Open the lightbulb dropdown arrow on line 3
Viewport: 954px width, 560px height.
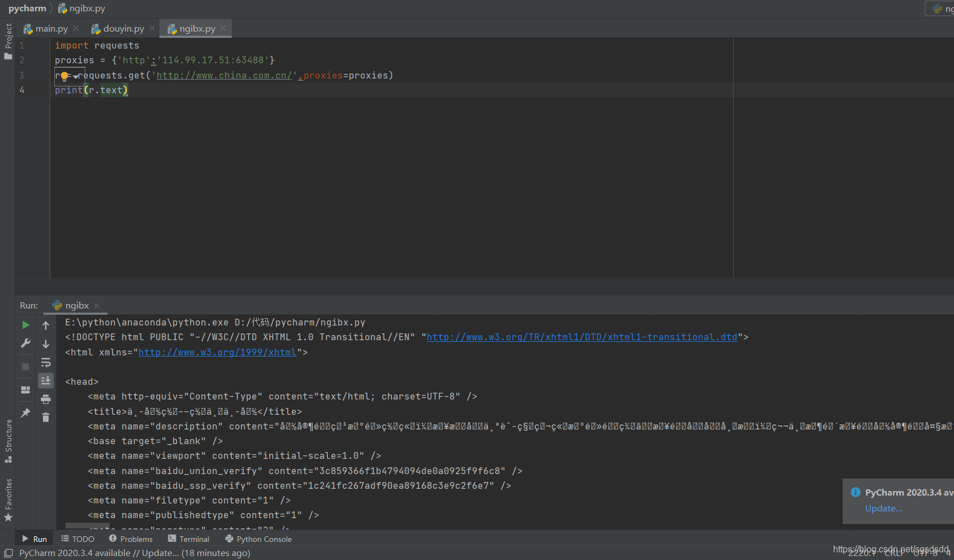pos(76,77)
